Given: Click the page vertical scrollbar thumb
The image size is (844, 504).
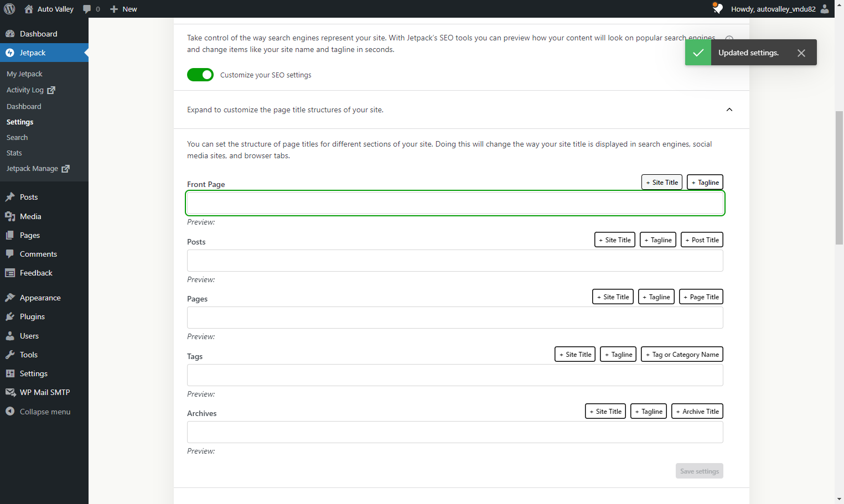Looking at the screenshot, I should point(839,177).
